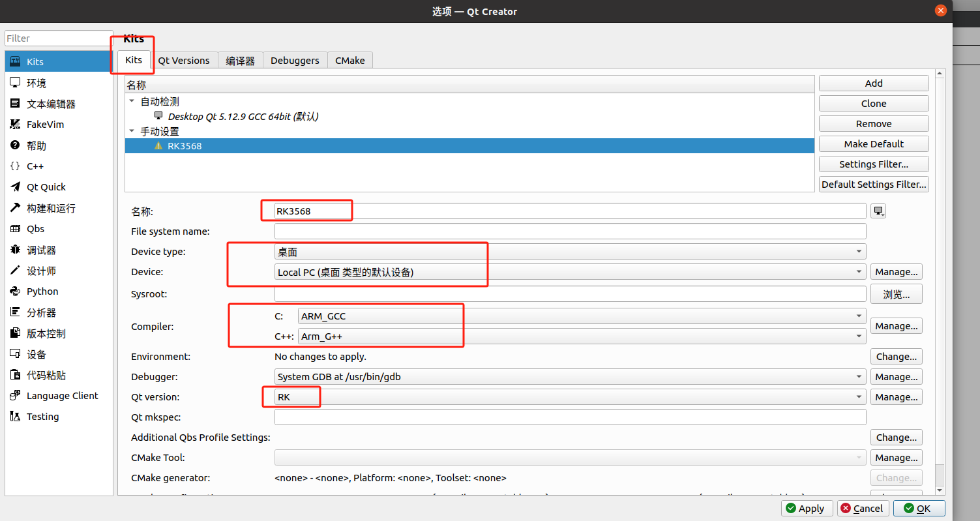Open the Testing settings category
This screenshot has height=521, width=980.
point(42,417)
